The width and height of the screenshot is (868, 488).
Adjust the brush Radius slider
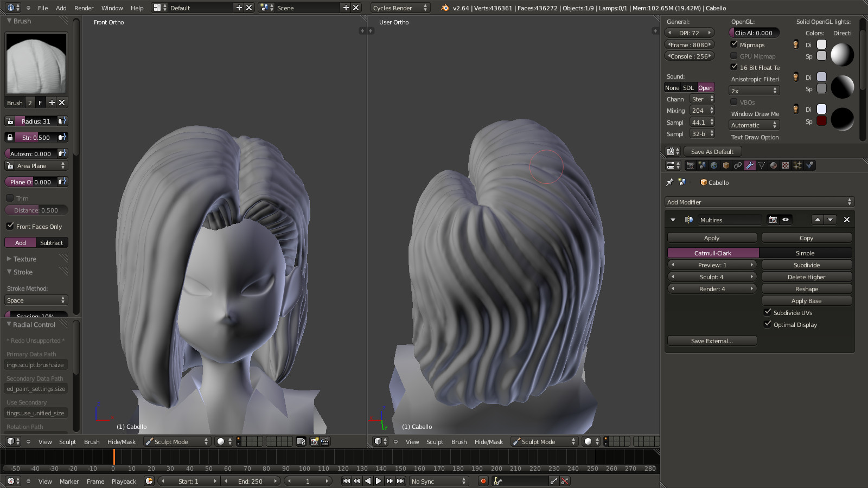click(x=36, y=121)
